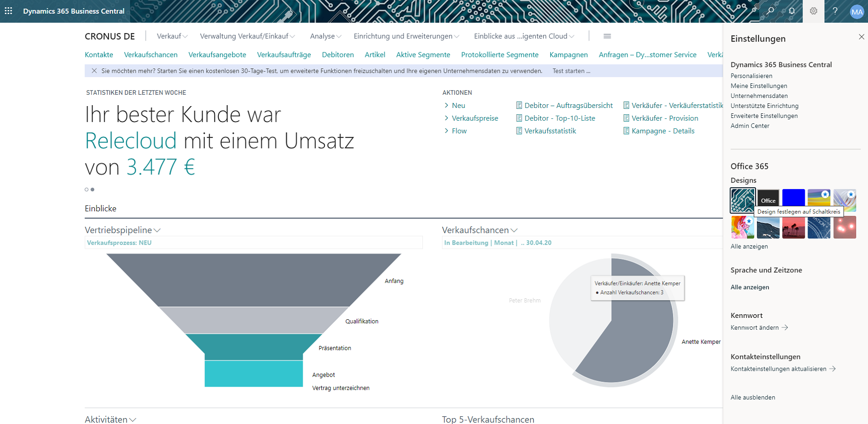Open Unternehmensdaten

click(759, 96)
